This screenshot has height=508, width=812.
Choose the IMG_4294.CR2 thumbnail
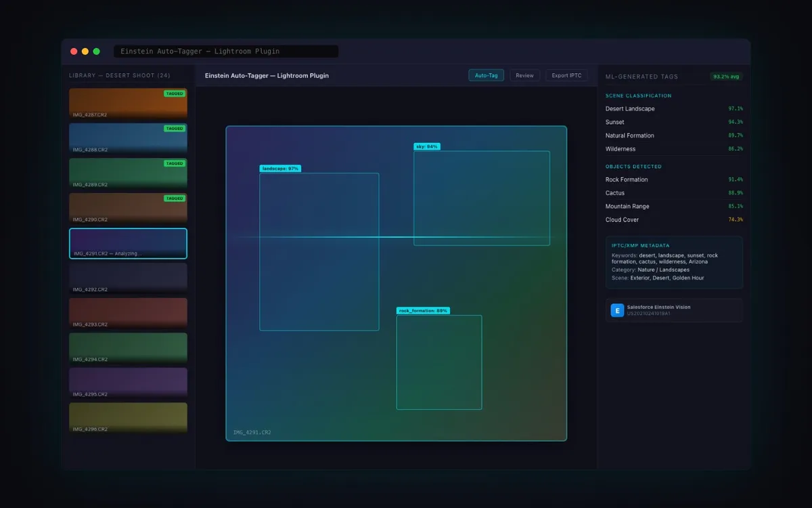128,347
